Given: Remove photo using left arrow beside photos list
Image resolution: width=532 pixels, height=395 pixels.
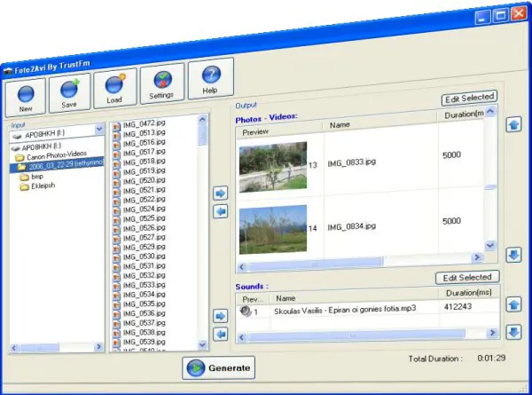Looking at the screenshot, I should pyautogui.click(x=221, y=211).
